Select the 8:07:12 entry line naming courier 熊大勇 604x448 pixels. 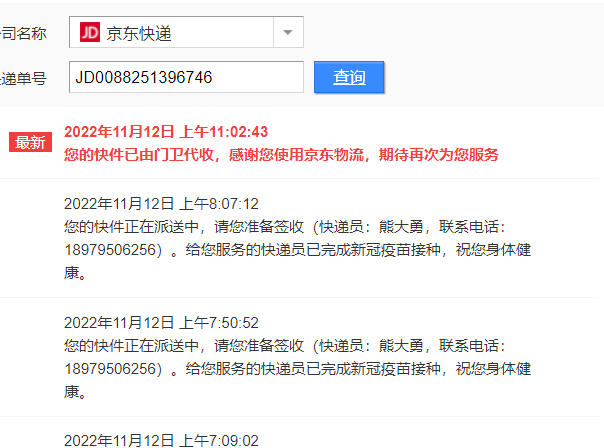point(285,227)
